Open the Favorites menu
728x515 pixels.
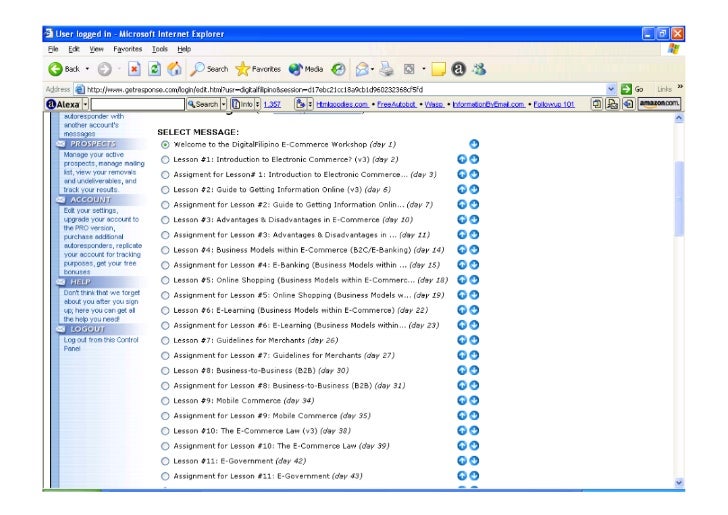point(127,48)
